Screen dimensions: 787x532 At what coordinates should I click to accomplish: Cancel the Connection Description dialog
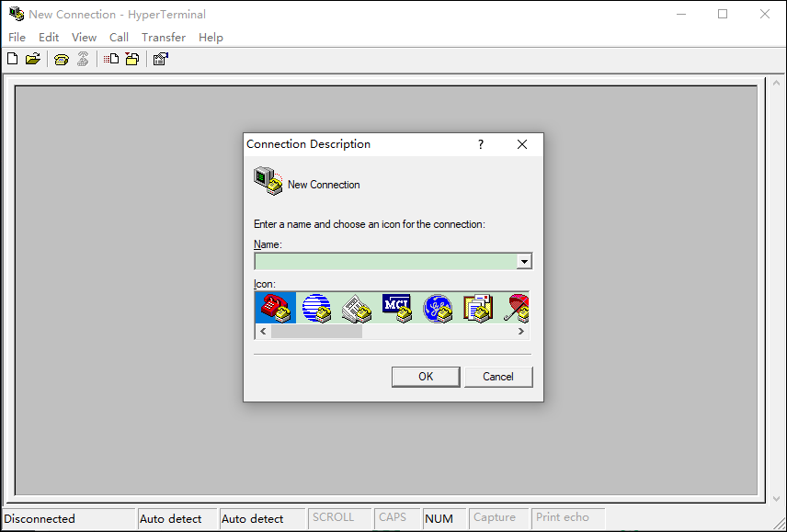click(x=498, y=377)
